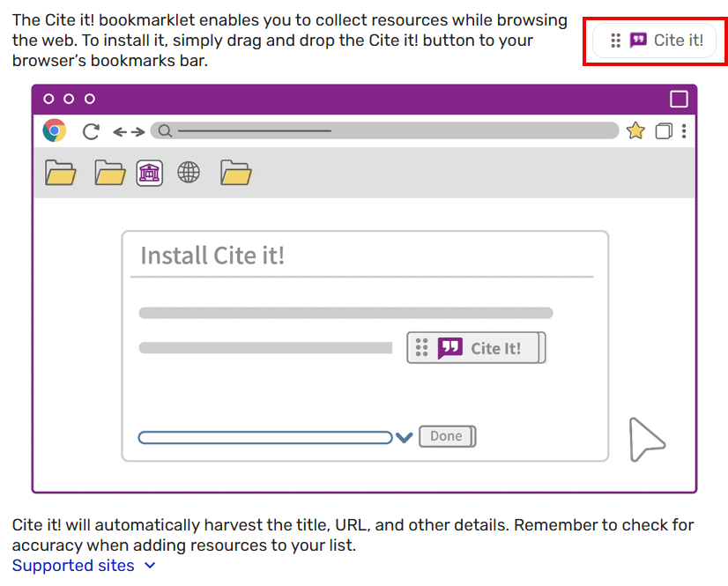
Task: Click the back navigation arrow
Action: click(x=119, y=130)
